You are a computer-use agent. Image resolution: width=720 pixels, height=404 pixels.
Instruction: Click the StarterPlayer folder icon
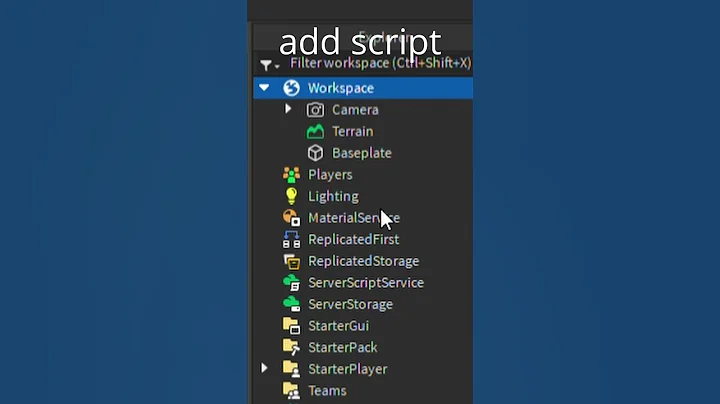coord(291,369)
